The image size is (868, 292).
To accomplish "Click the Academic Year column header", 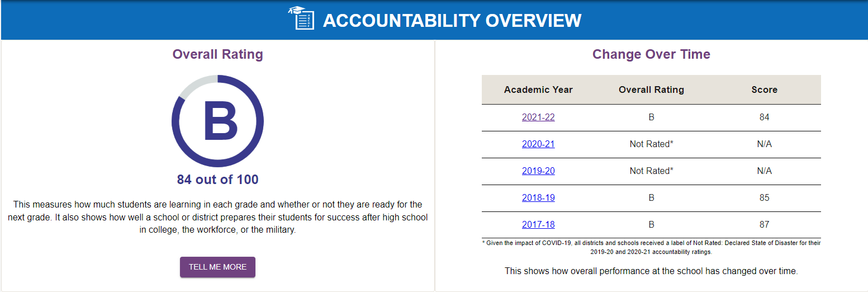I will [538, 90].
